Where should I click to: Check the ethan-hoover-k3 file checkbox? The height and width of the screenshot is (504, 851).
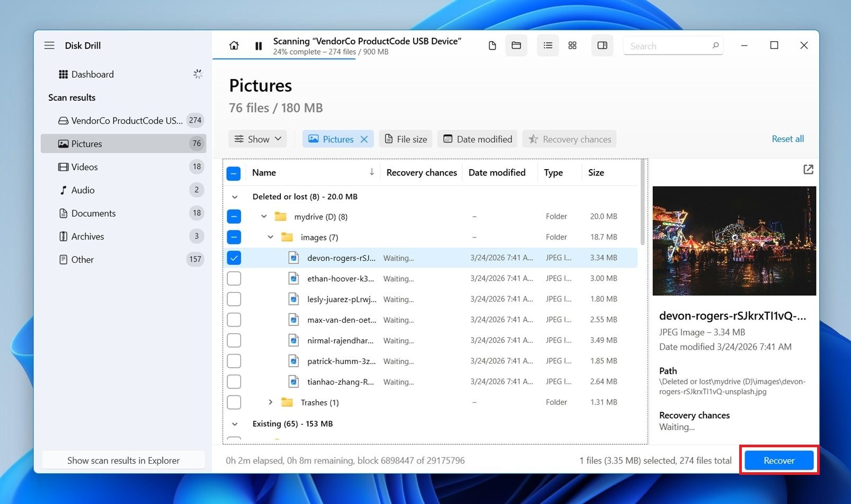coord(234,278)
